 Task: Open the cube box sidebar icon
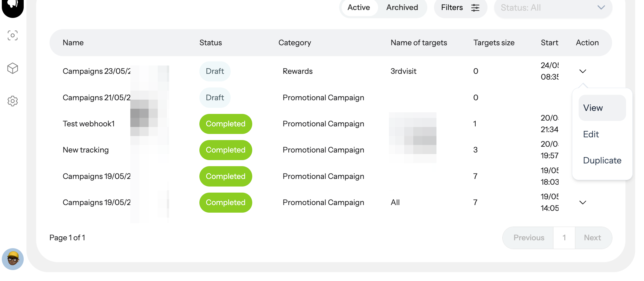tap(12, 68)
